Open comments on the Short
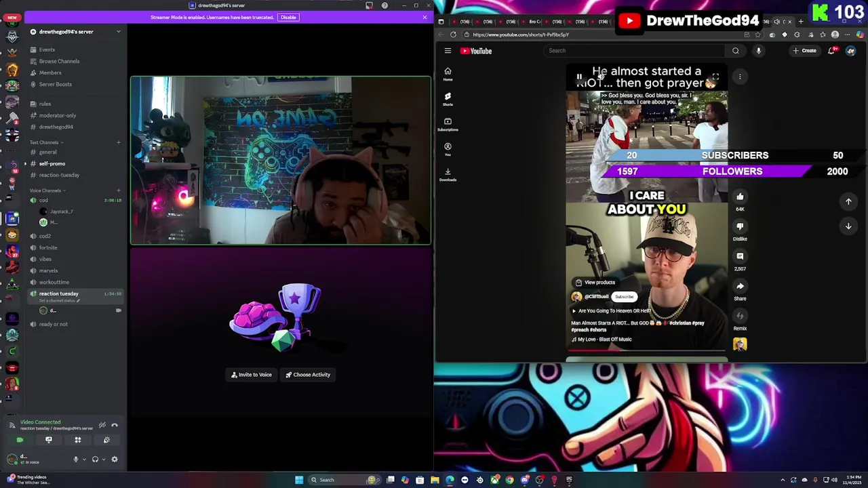Image resolution: width=868 pixels, height=488 pixels. tap(740, 256)
